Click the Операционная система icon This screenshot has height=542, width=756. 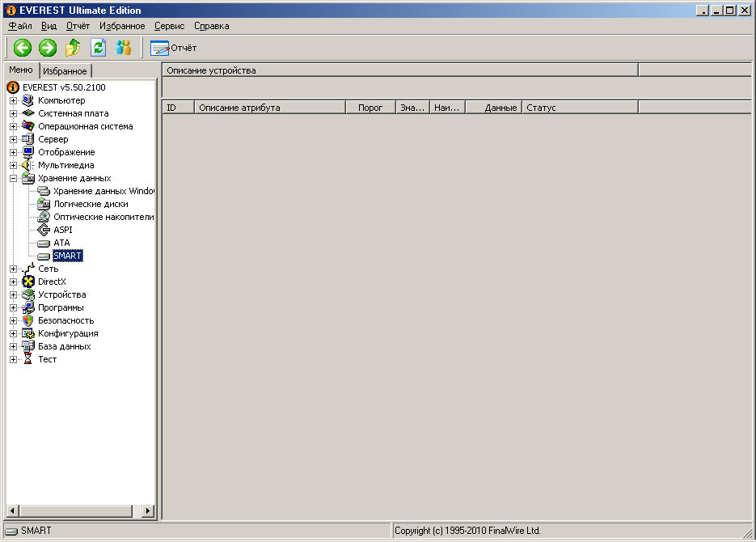28,126
